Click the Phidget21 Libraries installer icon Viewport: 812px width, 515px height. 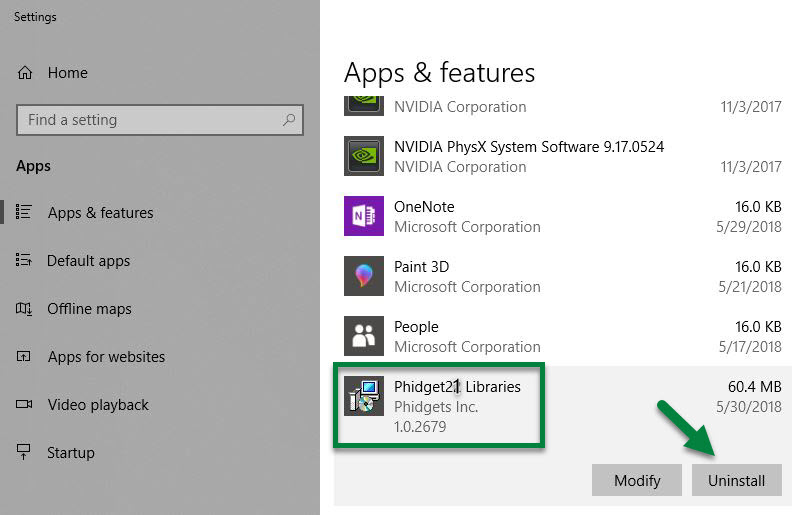[x=364, y=396]
